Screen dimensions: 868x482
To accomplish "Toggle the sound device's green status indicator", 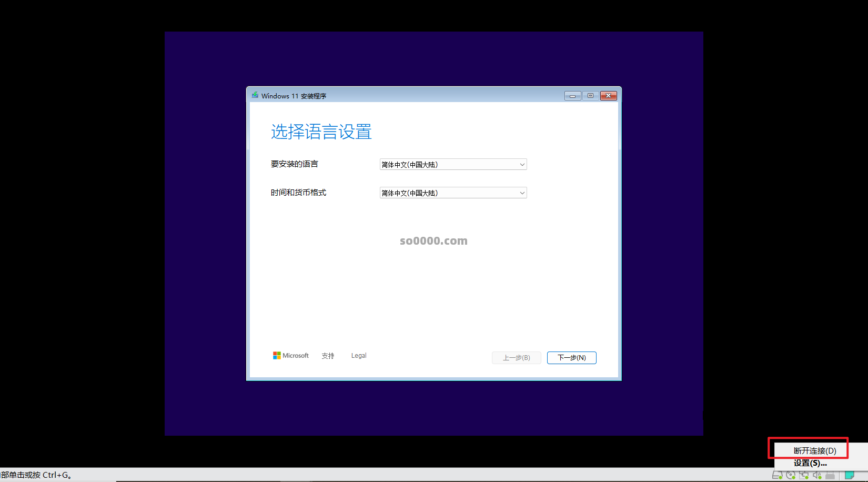I will pos(820,477).
